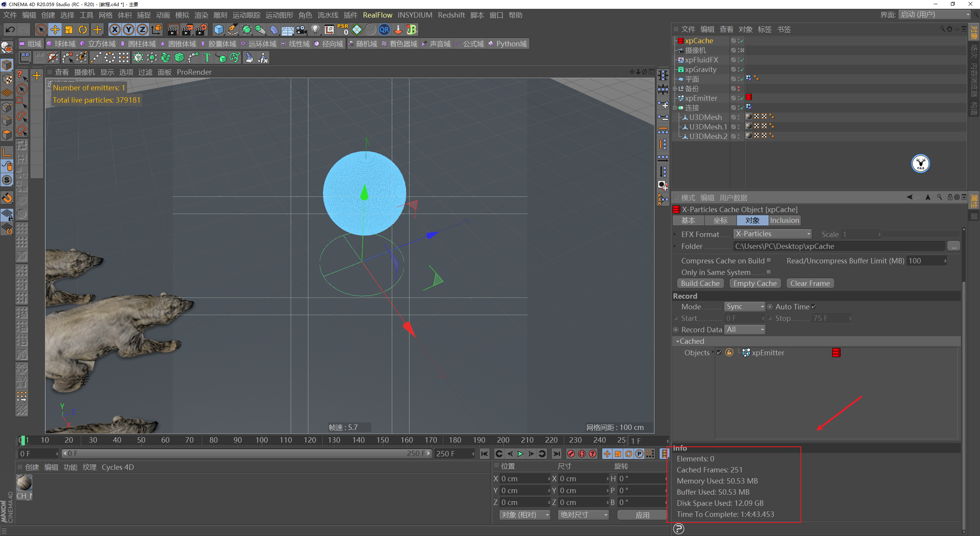The image size is (980, 536).
Task: Click the Empty Cache button
Action: point(755,284)
